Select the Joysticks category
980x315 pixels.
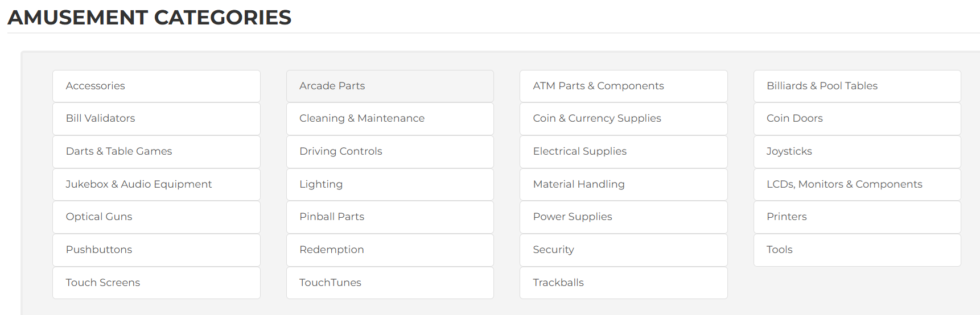857,152
